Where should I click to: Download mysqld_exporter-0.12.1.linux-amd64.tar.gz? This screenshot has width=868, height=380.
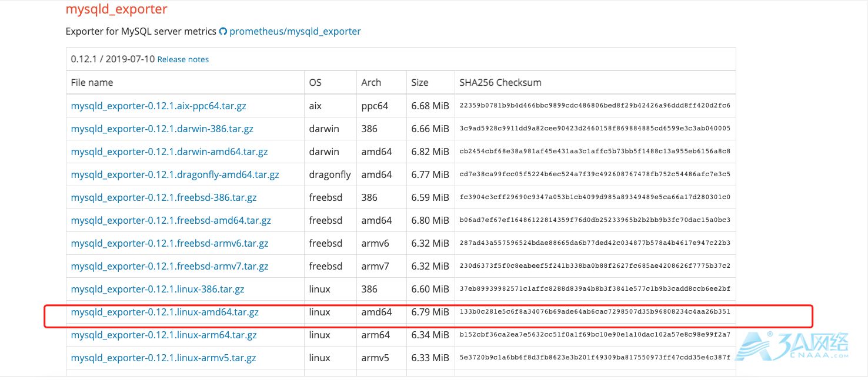(165, 312)
